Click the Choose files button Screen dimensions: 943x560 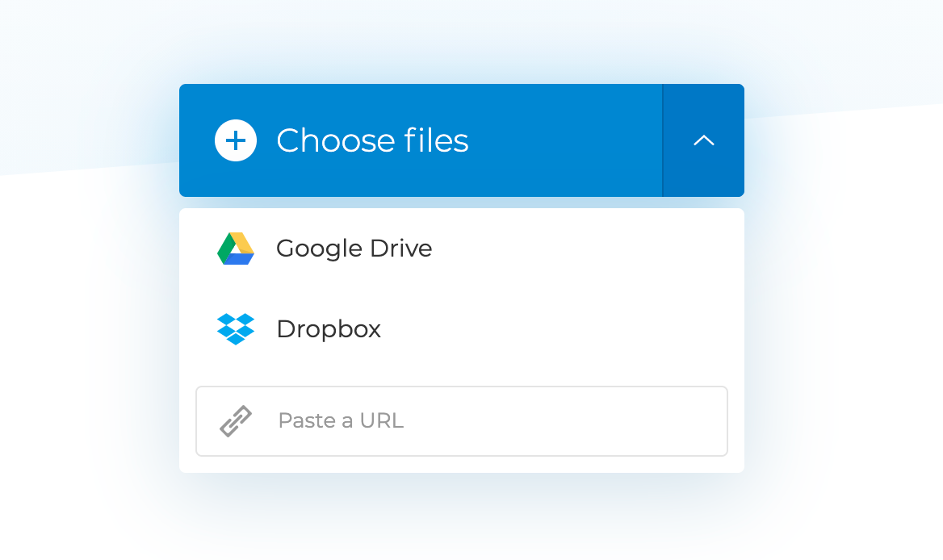click(x=420, y=141)
